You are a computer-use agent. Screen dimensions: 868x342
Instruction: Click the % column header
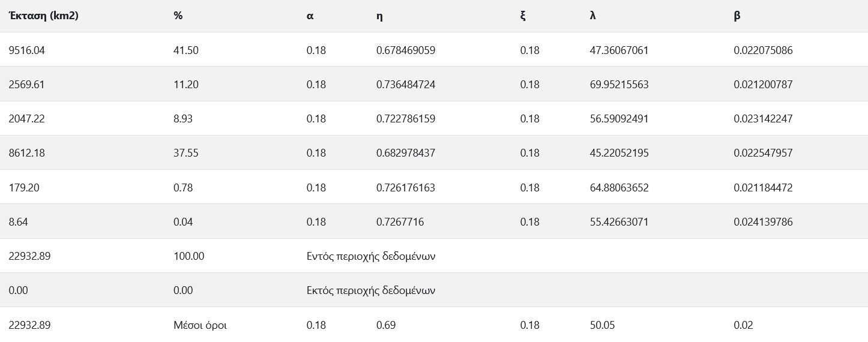click(178, 16)
